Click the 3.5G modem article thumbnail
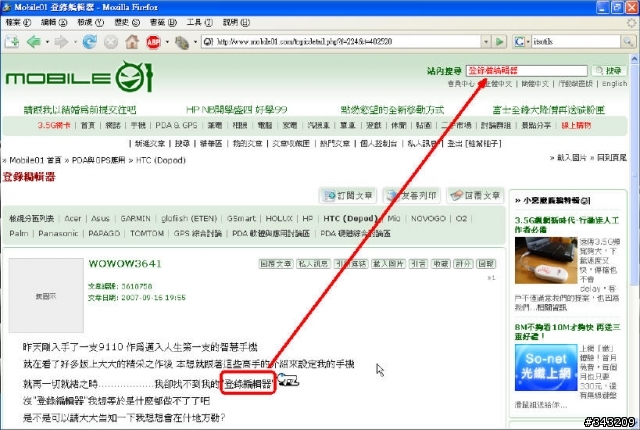Screen dimensions: 640x430 tap(546, 260)
